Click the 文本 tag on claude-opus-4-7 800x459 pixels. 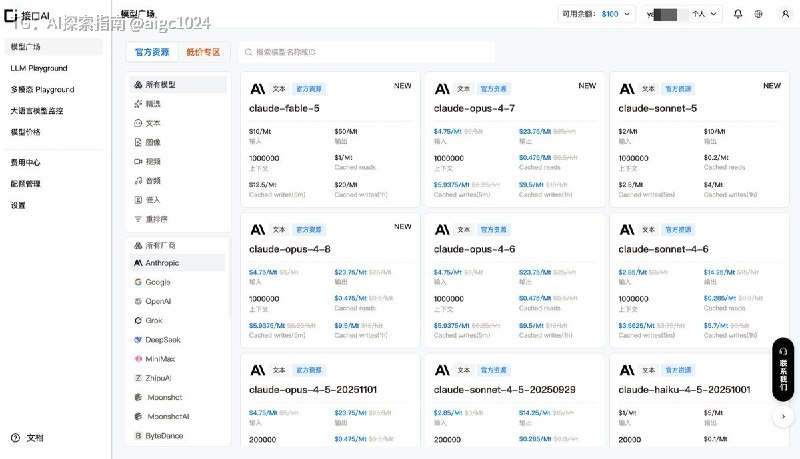click(463, 89)
